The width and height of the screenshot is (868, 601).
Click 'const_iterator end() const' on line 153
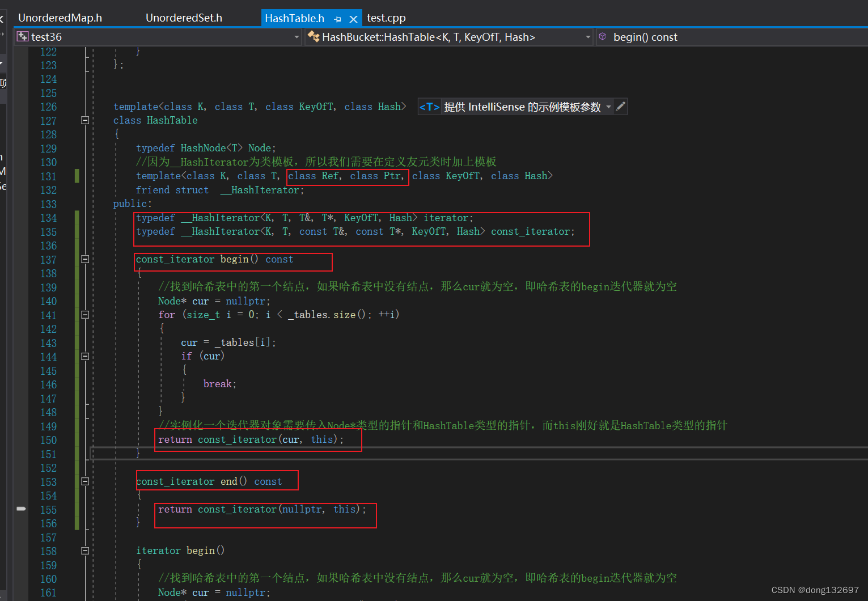[209, 481]
